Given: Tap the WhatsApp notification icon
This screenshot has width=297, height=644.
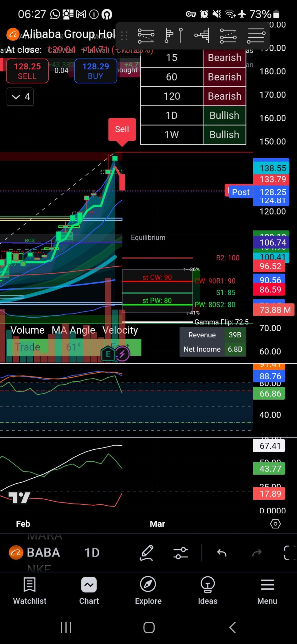Looking at the screenshot, I should 55,14.
